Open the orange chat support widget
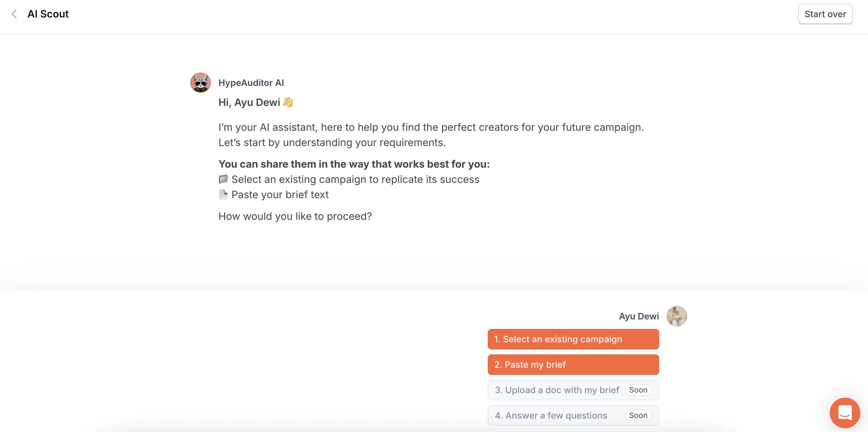Image resolution: width=868 pixels, height=432 pixels. point(844,413)
